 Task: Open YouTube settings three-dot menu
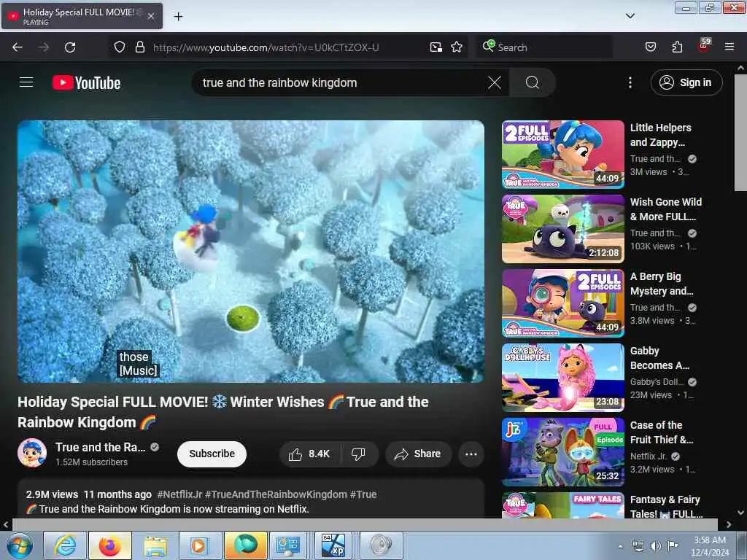(x=630, y=83)
